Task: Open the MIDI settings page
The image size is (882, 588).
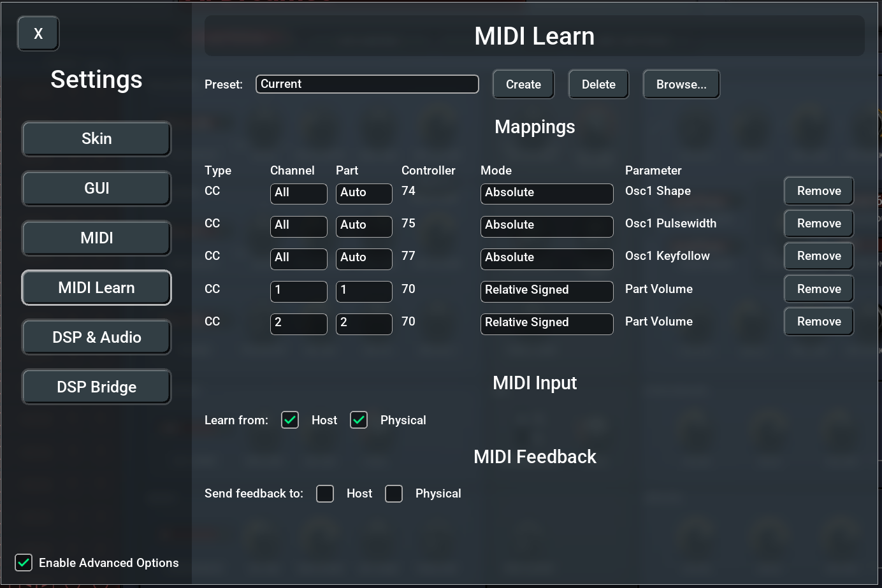Action: point(96,238)
